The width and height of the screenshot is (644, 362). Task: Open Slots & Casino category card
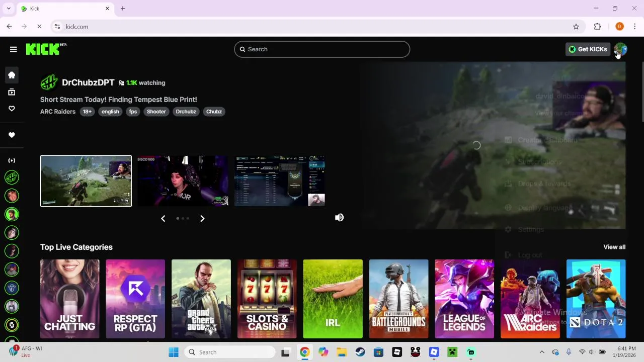(x=267, y=299)
